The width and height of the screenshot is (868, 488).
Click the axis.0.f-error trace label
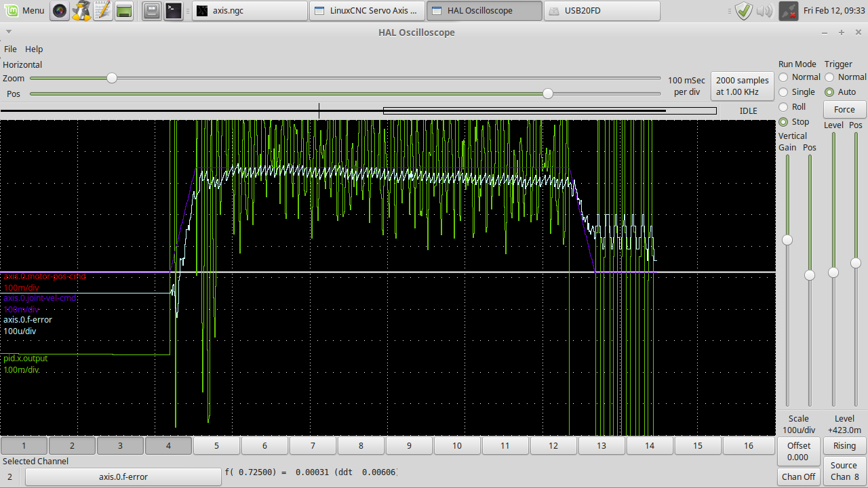click(28, 320)
